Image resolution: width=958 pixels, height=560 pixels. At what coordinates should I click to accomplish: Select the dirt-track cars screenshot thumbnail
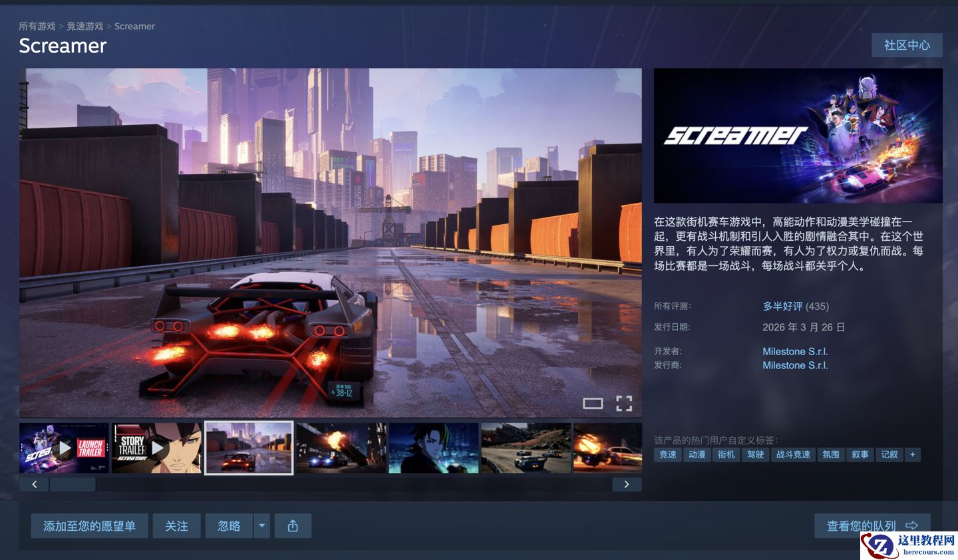(x=526, y=448)
